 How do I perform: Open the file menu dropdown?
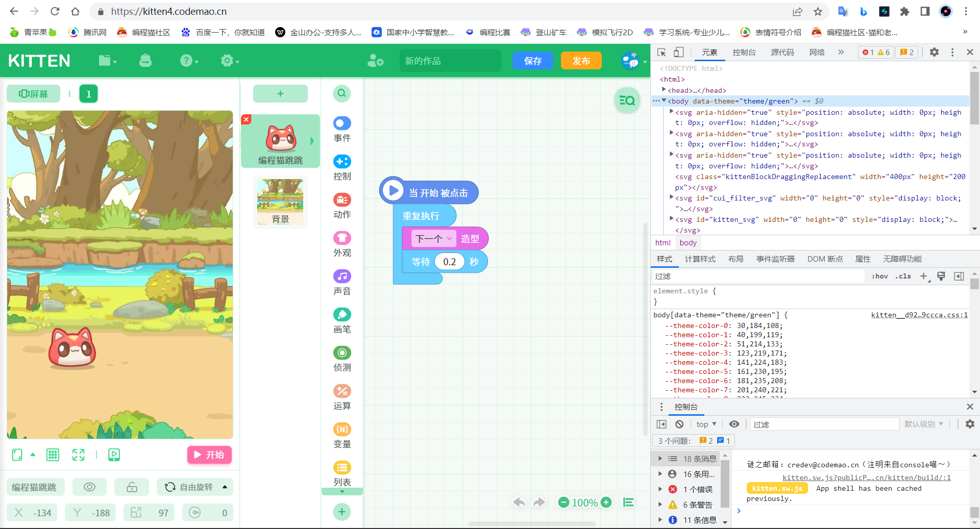[x=107, y=61]
